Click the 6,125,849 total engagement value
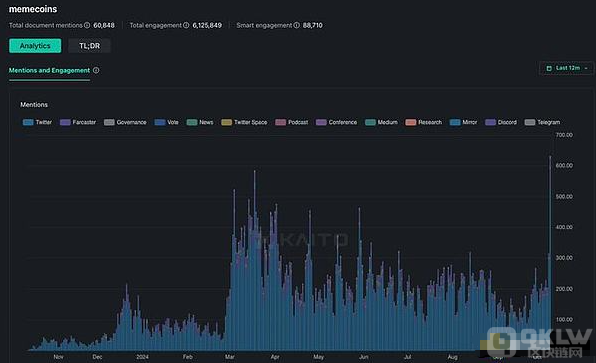596x363 pixels. (x=207, y=25)
